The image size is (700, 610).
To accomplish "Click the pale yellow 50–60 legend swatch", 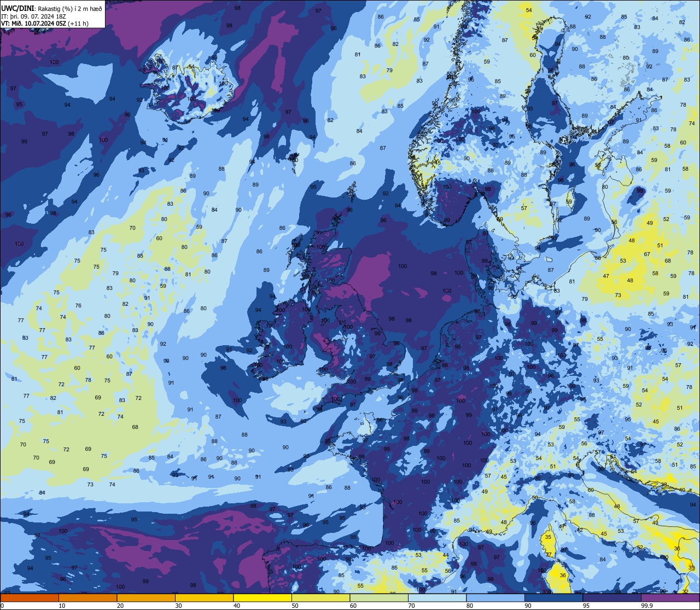I will point(321,598).
